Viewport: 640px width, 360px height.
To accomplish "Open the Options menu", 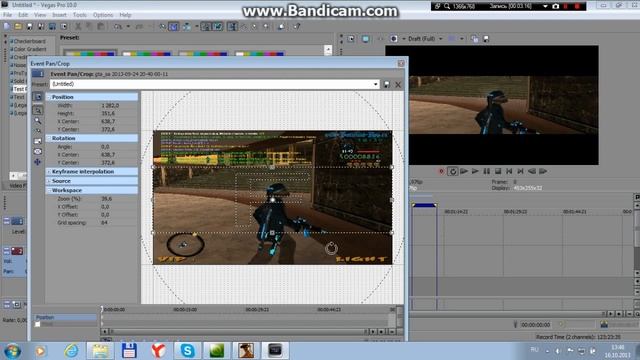I will pos(103,15).
